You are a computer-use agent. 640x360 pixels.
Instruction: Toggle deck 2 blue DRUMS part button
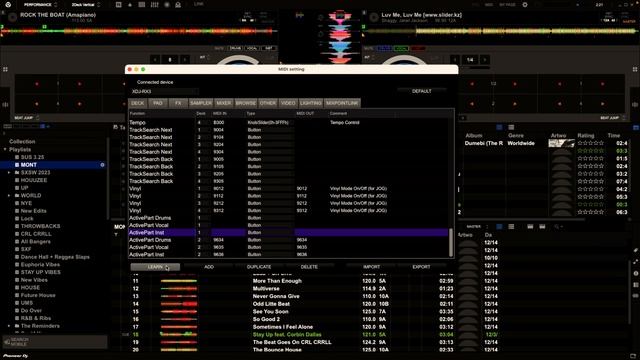(384, 48)
